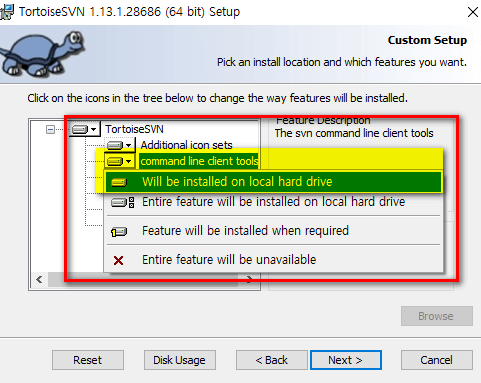Select the TortoiseSVN tree item label
The width and height of the screenshot is (481, 383).
point(134,129)
